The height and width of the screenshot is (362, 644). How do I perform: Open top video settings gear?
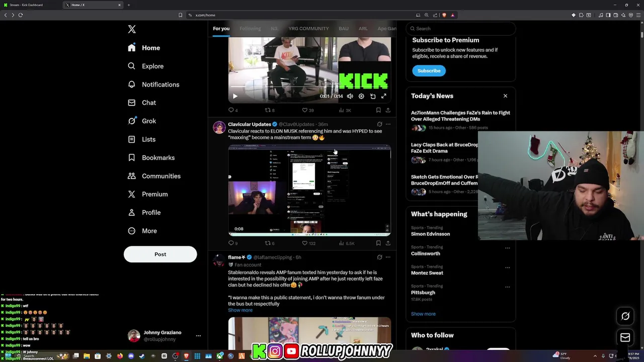click(x=361, y=96)
